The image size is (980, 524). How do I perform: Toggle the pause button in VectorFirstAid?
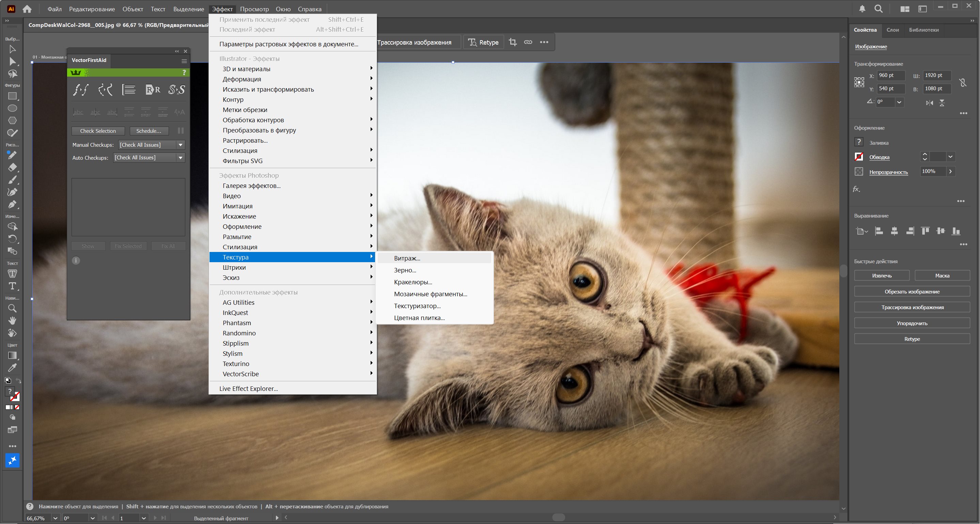(181, 131)
